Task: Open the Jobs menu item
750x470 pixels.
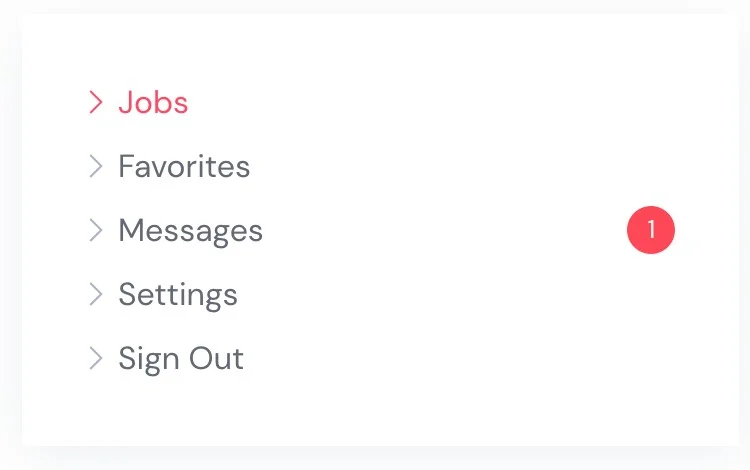Action: [153, 102]
